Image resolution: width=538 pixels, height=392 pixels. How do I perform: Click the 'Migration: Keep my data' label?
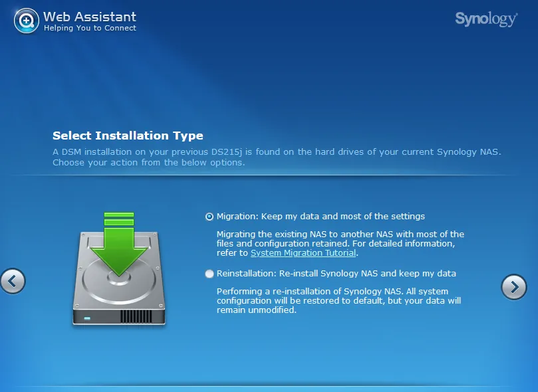click(x=321, y=216)
